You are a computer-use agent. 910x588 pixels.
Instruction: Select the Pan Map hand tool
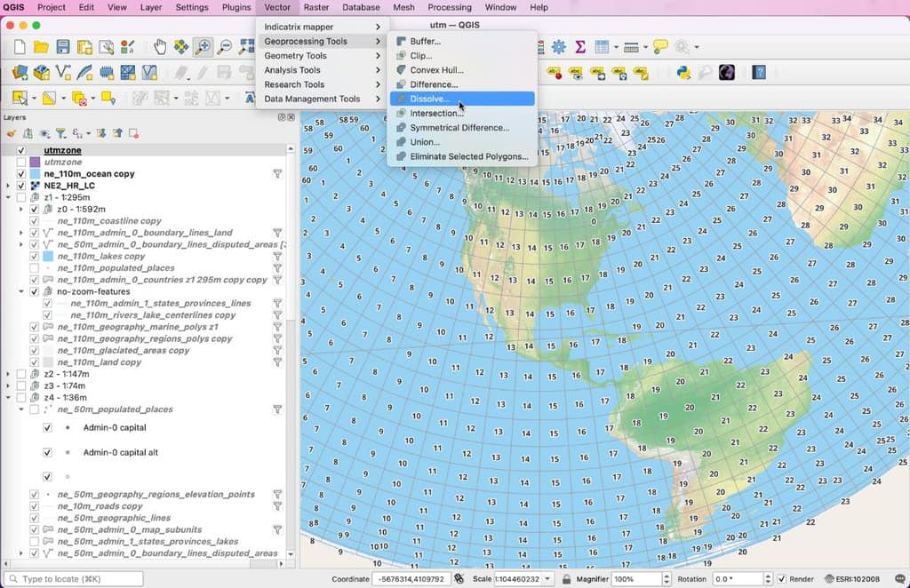click(x=160, y=47)
